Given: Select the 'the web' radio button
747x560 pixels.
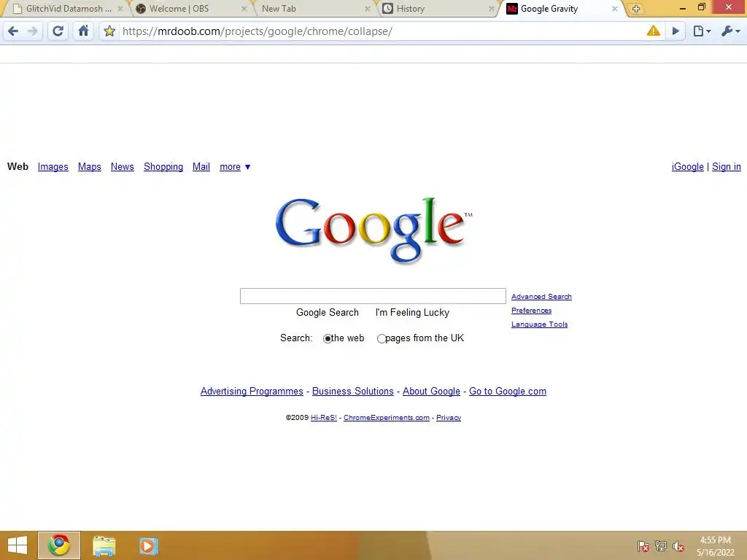Looking at the screenshot, I should [x=328, y=338].
